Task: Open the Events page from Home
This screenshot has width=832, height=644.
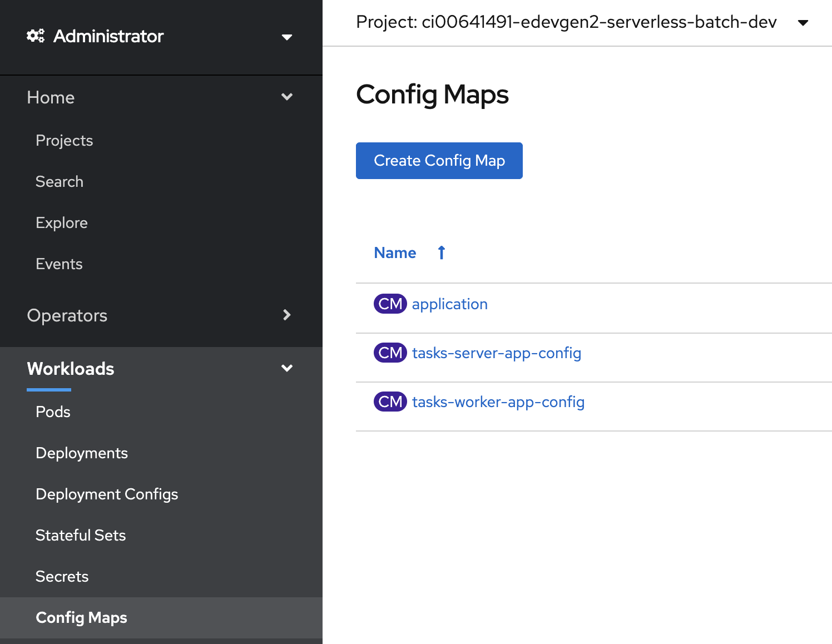Action: pyautogui.click(x=59, y=264)
